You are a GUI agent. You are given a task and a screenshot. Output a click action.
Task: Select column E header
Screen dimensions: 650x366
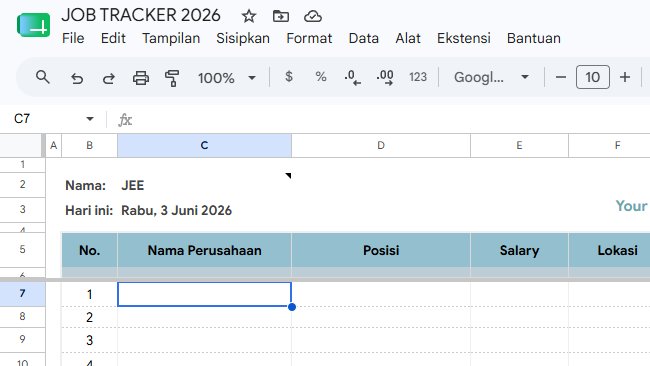(x=519, y=145)
